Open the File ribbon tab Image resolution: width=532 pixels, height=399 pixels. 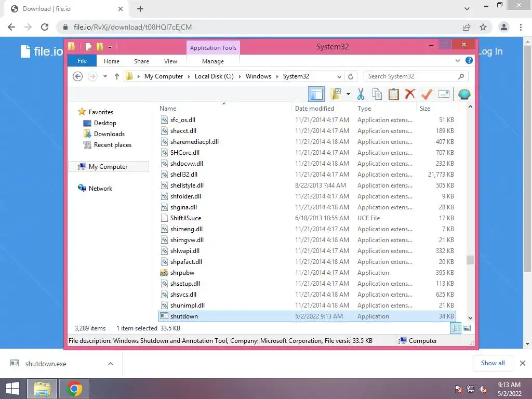[82, 61]
